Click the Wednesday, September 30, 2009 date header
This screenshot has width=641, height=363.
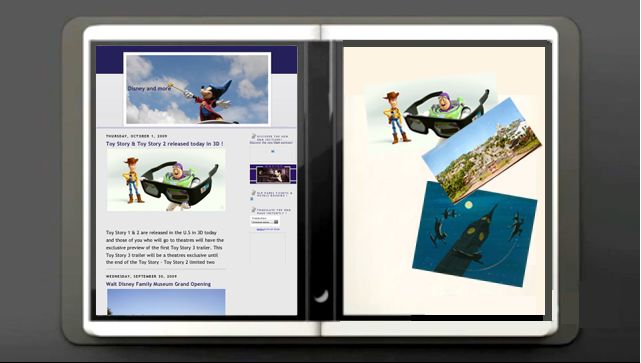click(x=141, y=276)
